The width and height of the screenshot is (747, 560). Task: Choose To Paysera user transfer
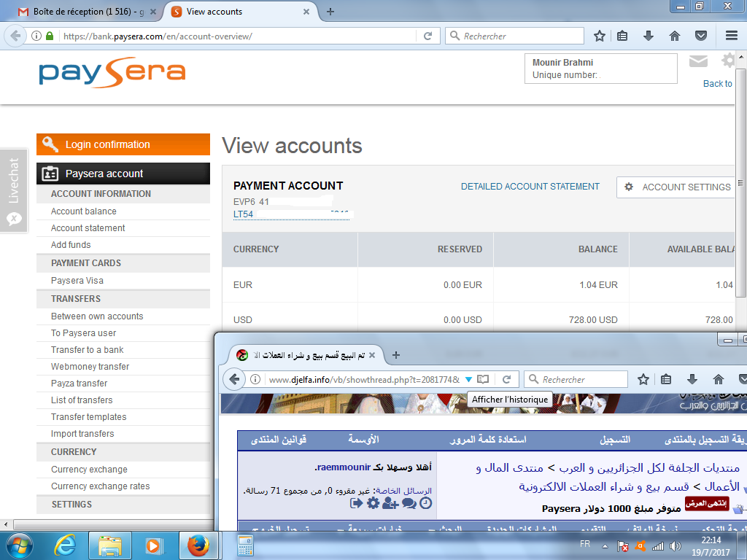[83, 332]
